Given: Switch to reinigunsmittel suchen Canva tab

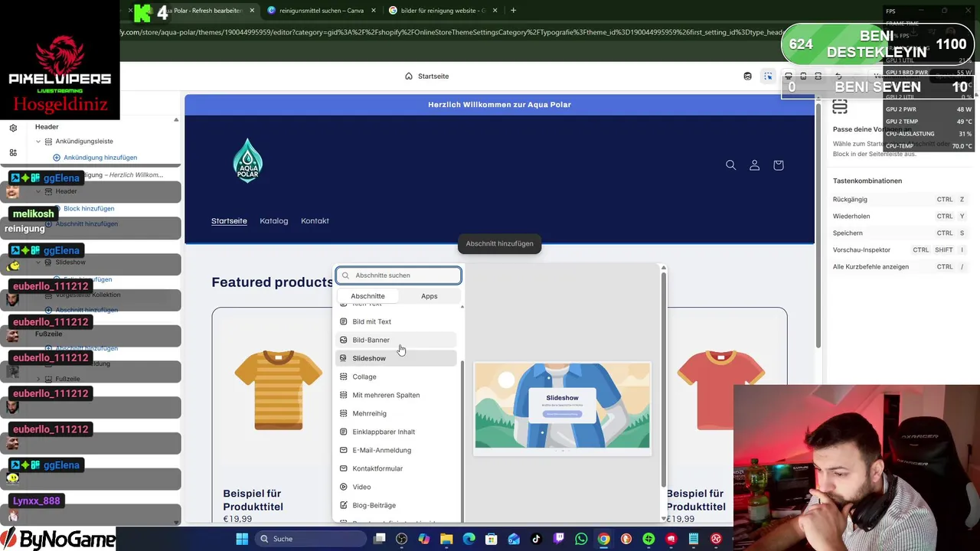Looking at the screenshot, I should [322, 11].
